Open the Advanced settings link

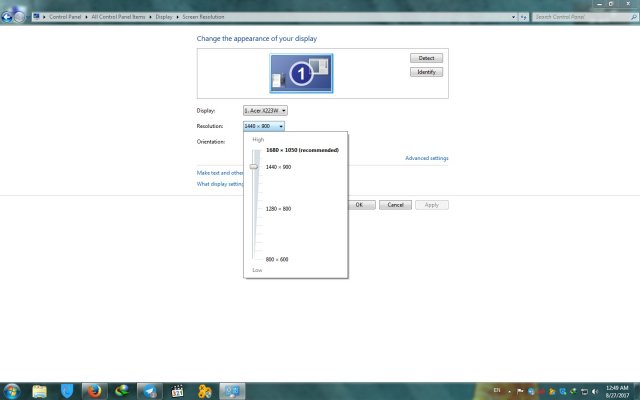(x=426, y=158)
